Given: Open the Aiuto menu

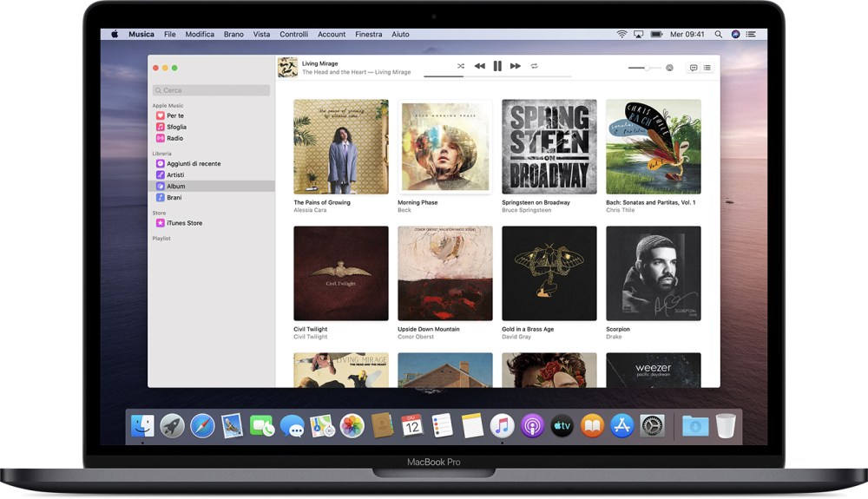Looking at the screenshot, I should [x=400, y=35].
